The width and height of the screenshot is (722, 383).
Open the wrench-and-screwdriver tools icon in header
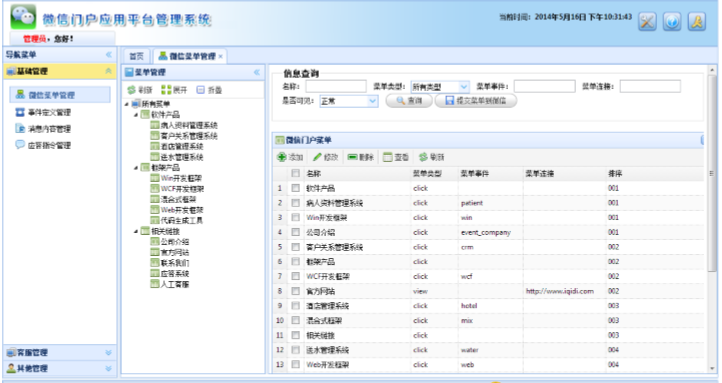coord(647,22)
